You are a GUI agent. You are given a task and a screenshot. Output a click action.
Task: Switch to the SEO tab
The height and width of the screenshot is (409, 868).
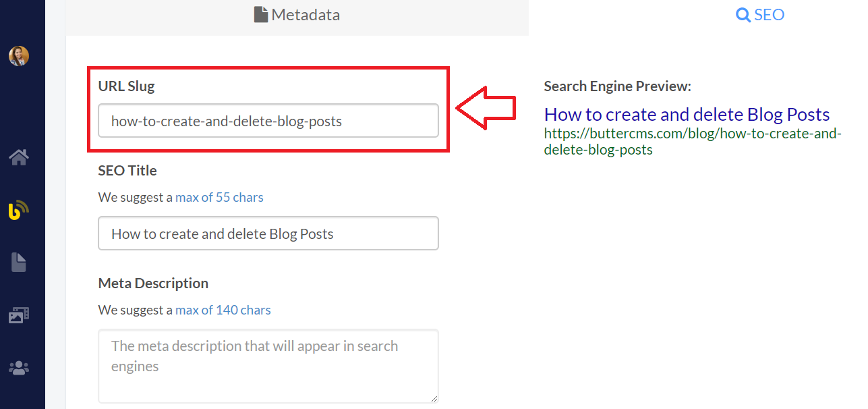tap(760, 15)
